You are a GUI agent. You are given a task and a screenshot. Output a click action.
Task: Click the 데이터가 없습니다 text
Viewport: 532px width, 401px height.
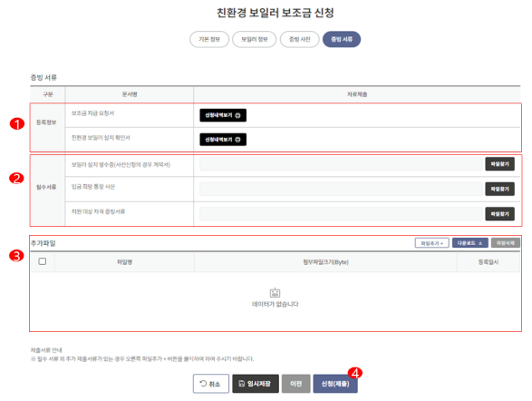pyautogui.click(x=276, y=304)
